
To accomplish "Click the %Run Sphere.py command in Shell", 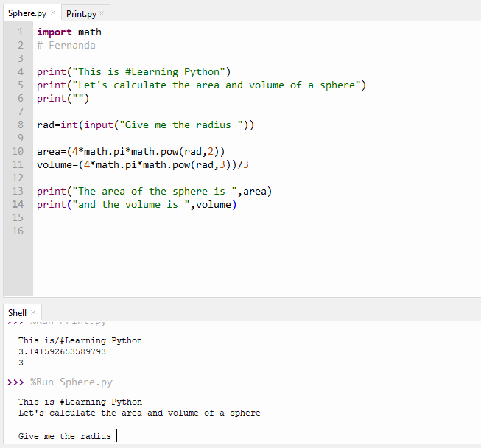I will (71, 382).
